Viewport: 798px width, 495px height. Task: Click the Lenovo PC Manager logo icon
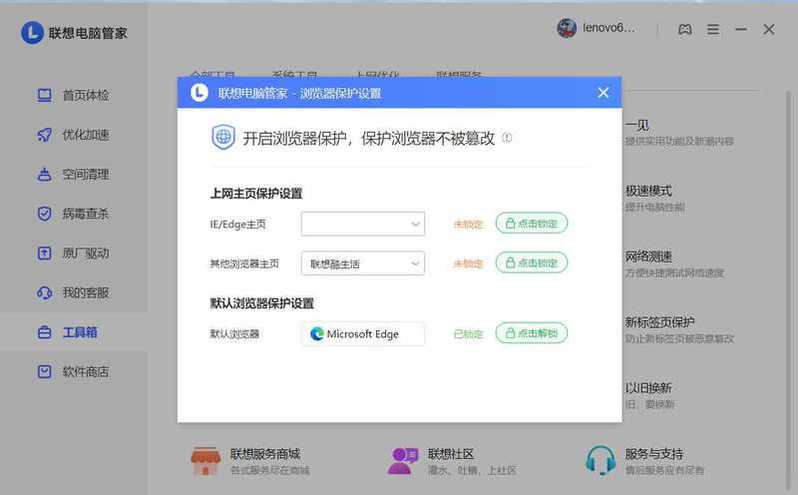pos(32,33)
